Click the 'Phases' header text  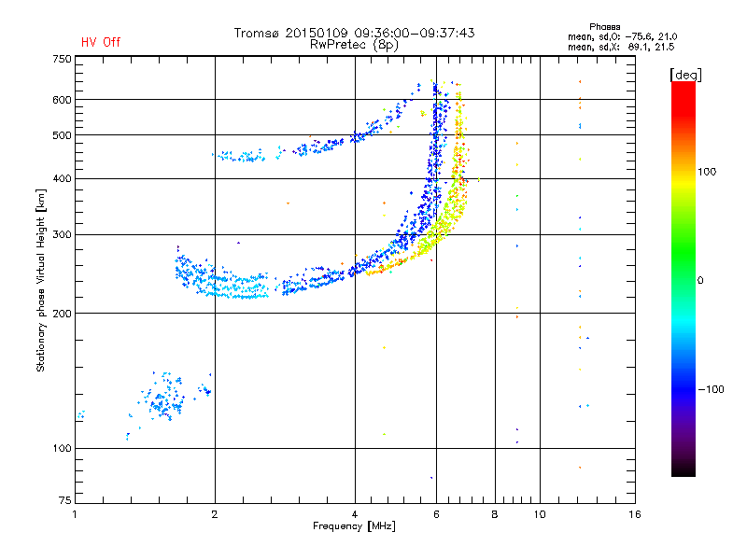[604, 27]
